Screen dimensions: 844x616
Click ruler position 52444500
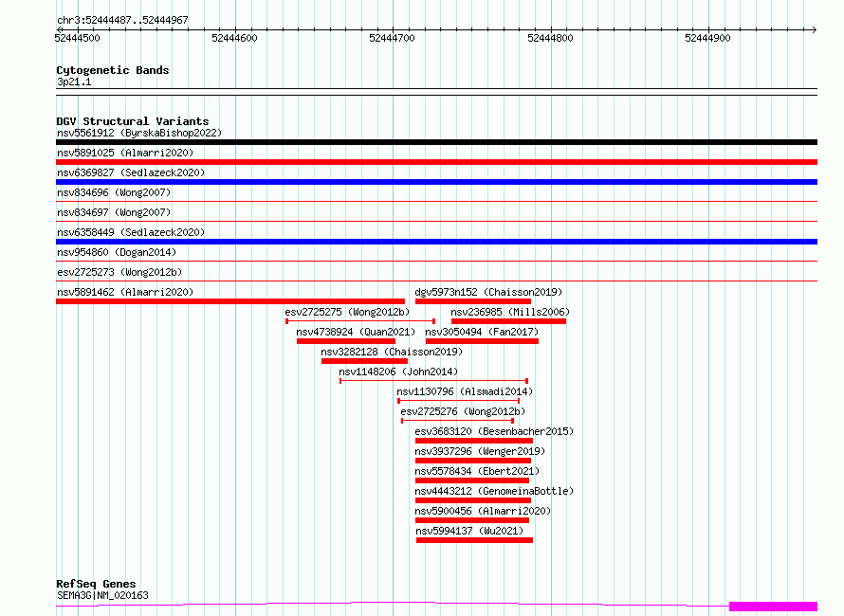pyautogui.click(x=77, y=38)
